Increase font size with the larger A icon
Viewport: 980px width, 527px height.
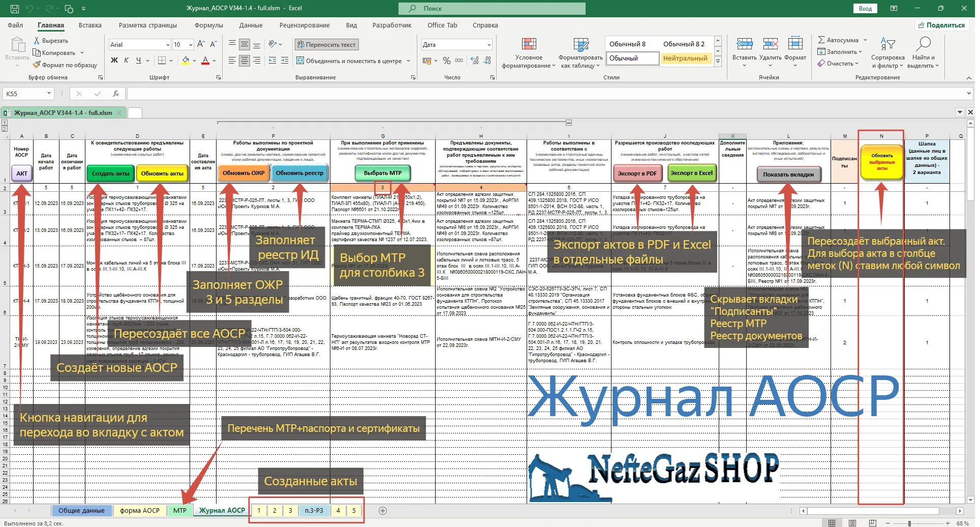pyautogui.click(x=201, y=45)
